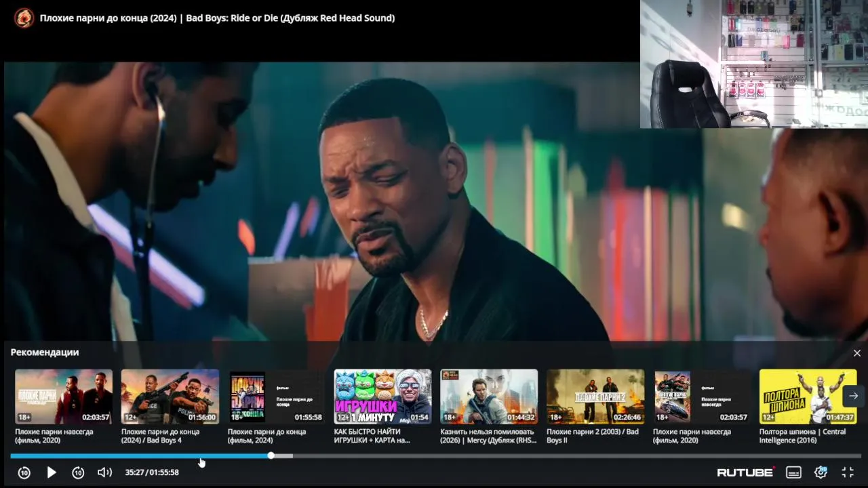
Task: Click the seek bar's playhead handle
Action: [x=271, y=455]
